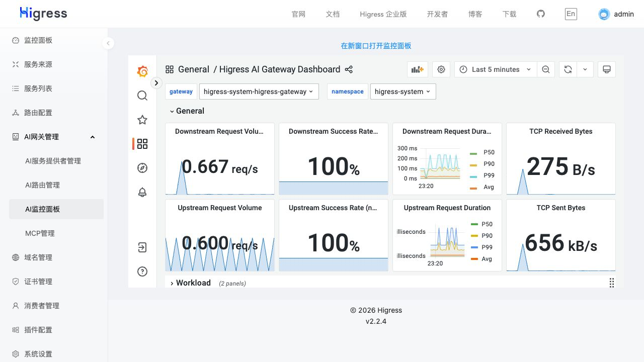
Task: Click the Add panel icon
Action: [x=418, y=69]
